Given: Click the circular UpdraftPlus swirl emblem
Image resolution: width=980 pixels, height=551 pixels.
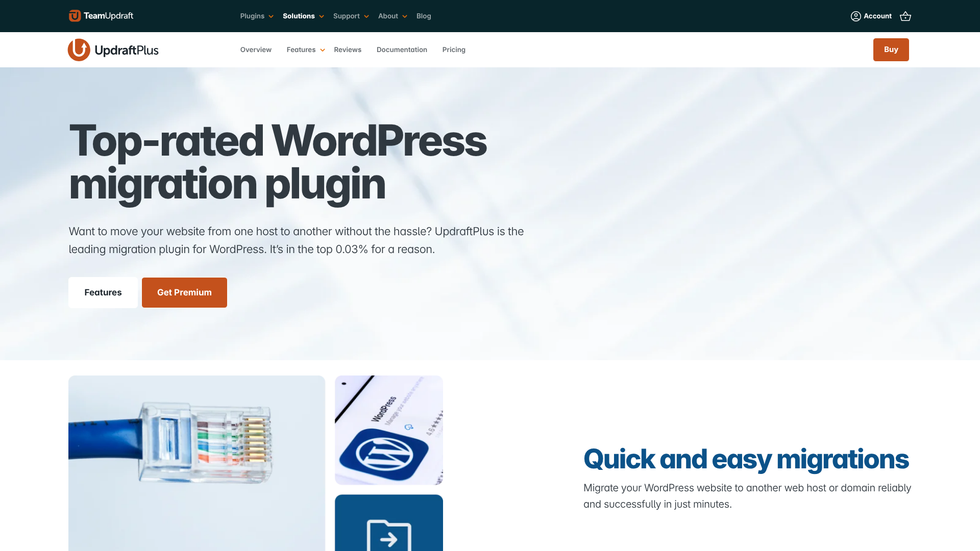Looking at the screenshot, I should pos(79,49).
